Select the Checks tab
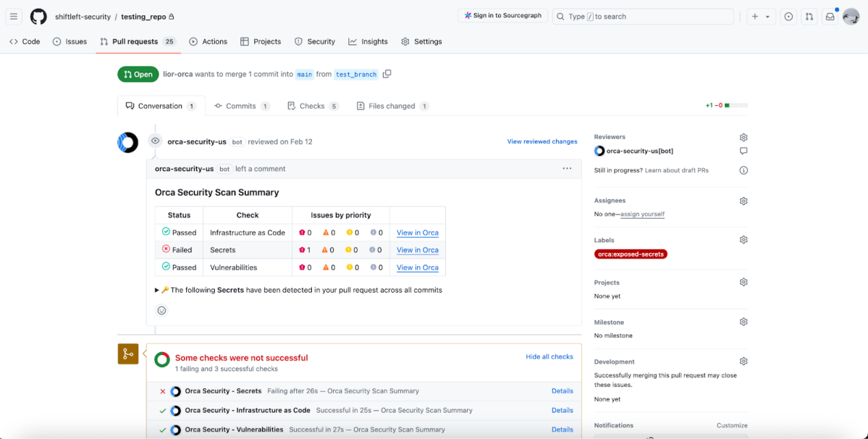This screenshot has width=868, height=439. pos(313,106)
